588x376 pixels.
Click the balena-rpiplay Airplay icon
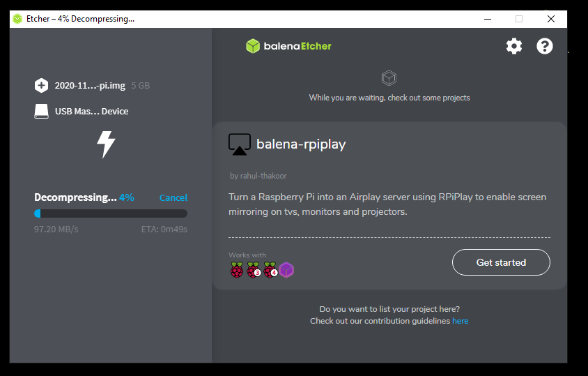click(239, 144)
